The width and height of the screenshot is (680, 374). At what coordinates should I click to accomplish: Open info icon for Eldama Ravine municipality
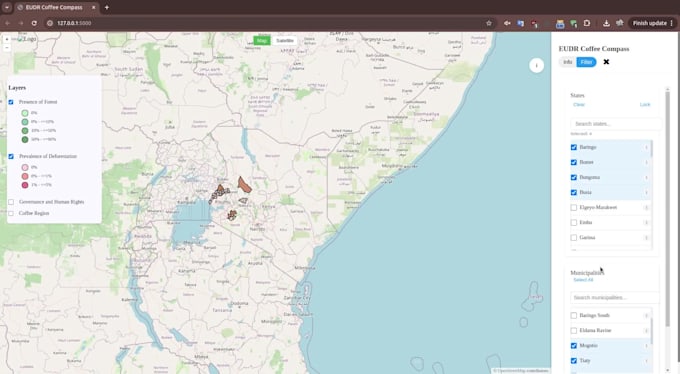coord(646,331)
